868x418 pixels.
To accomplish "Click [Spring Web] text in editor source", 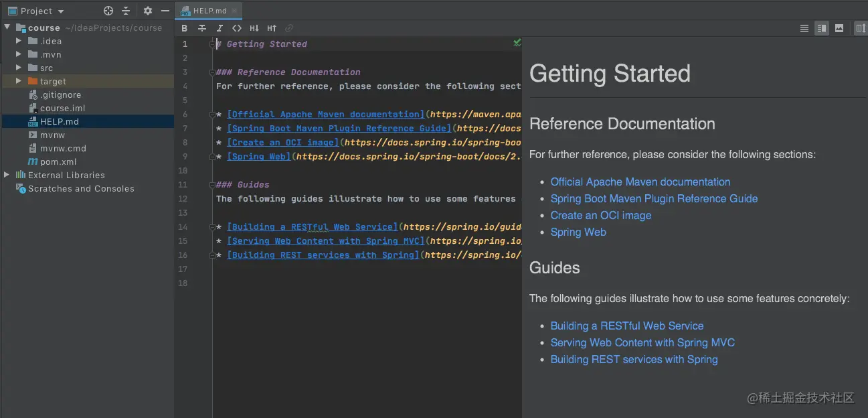I will coord(259,156).
